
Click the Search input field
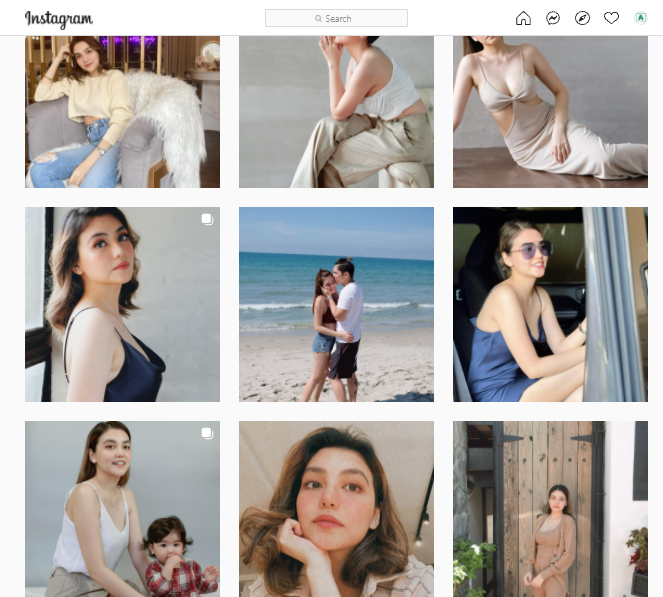point(336,18)
